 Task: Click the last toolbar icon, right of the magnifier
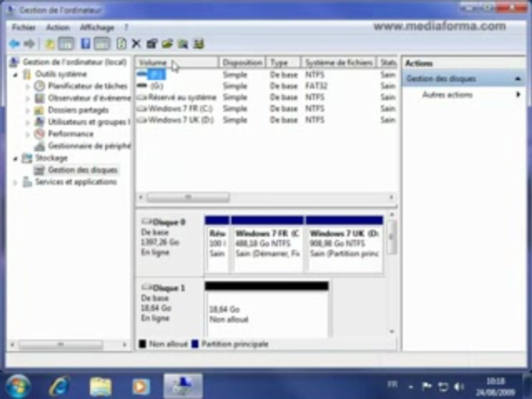[198, 44]
